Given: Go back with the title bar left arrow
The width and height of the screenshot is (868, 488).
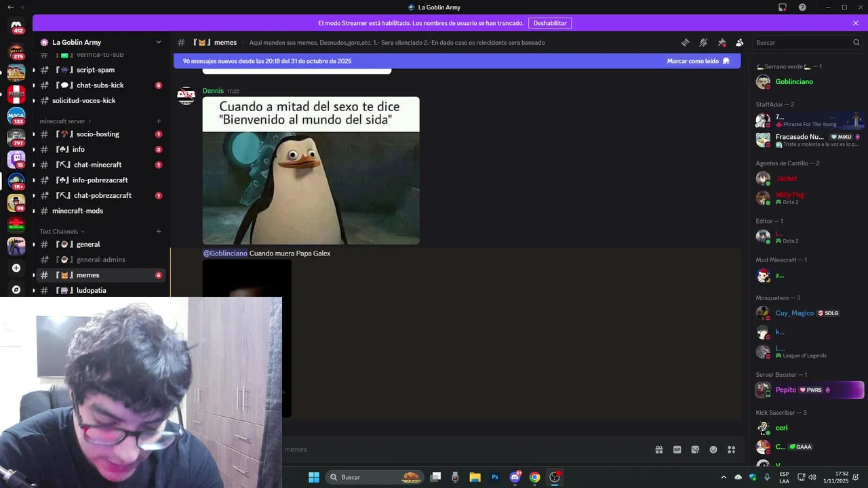Looking at the screenshot, I should [x=9, y=7].
